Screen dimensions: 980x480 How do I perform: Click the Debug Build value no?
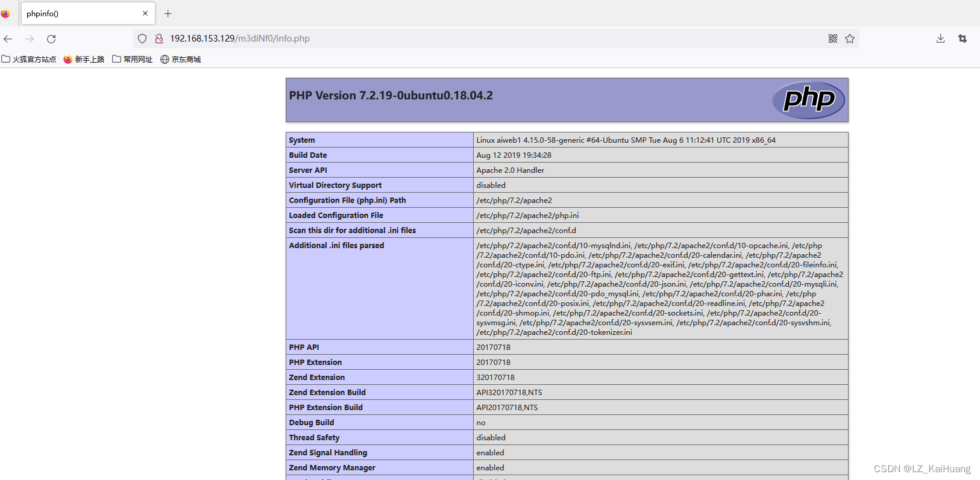pyautogui.click(x=481, y=423)
